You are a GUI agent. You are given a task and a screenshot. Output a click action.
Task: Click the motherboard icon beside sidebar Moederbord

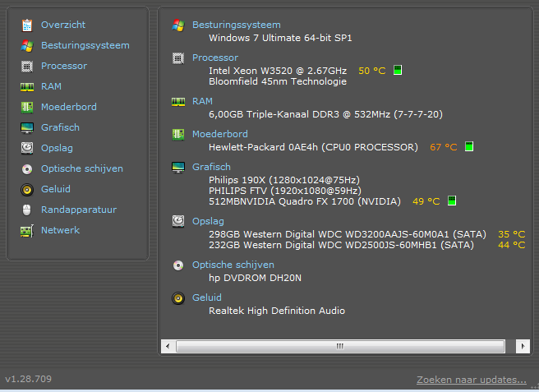point(27,108)
